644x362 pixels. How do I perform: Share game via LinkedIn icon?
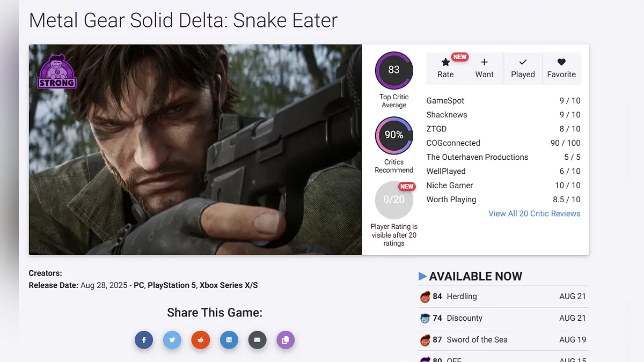(229, 340)
